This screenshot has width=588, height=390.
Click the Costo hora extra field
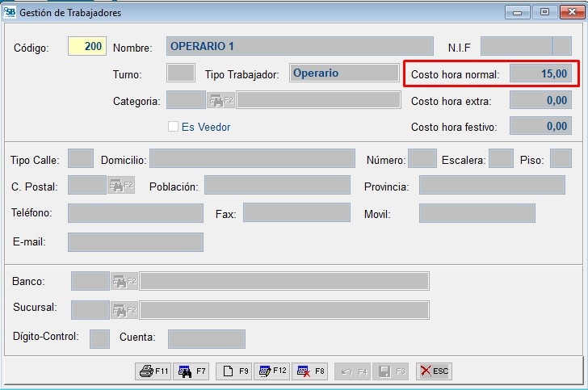pos(540,101)
